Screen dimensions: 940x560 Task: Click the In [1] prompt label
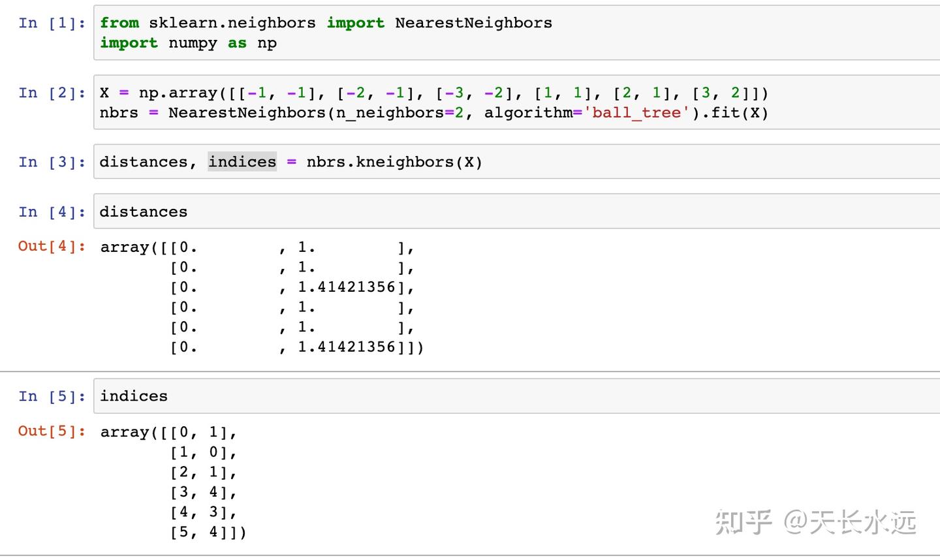(52, 23)
